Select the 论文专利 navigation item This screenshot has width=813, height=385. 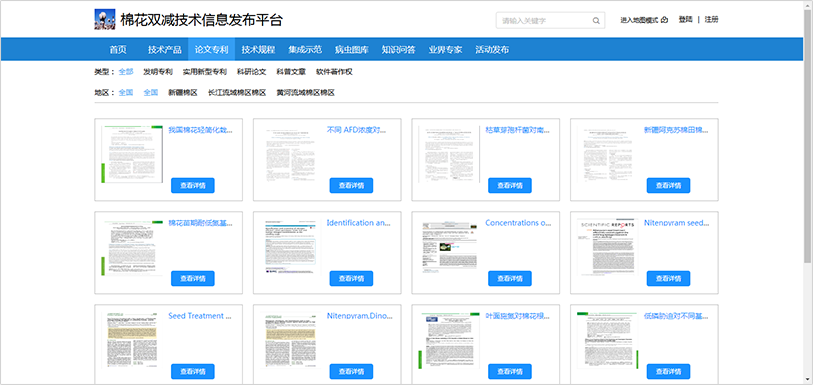212,50
